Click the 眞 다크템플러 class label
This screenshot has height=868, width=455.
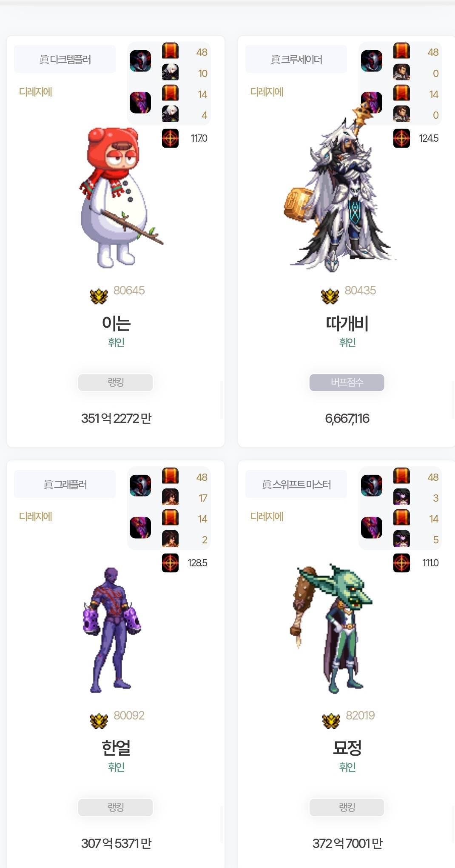(x=65, y=59)
